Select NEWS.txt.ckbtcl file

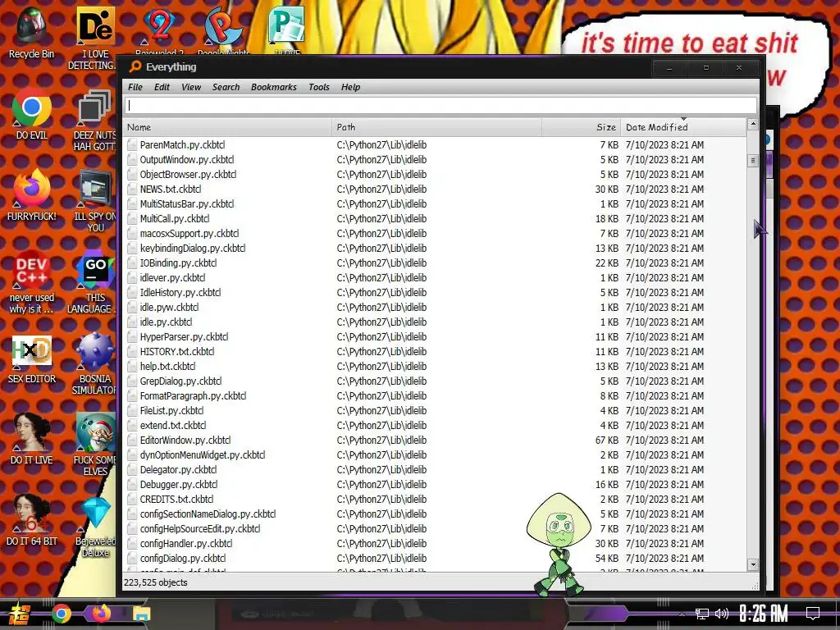click(434, 189)
